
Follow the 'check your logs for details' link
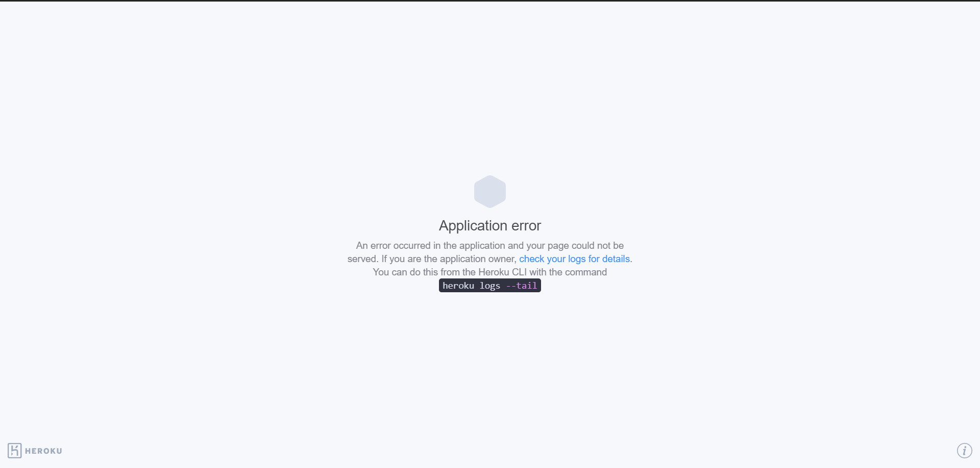574,259
